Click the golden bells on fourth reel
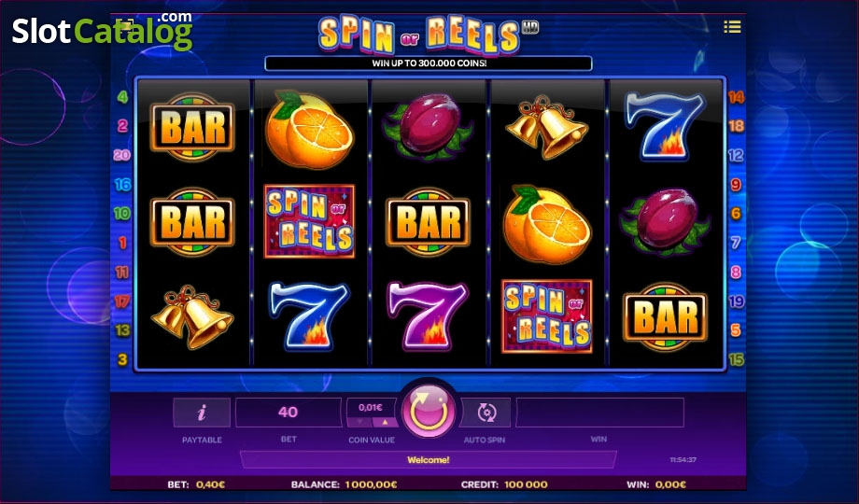Image resolution: width=859 pixels, height=504 pixels. tap(546, 127)
